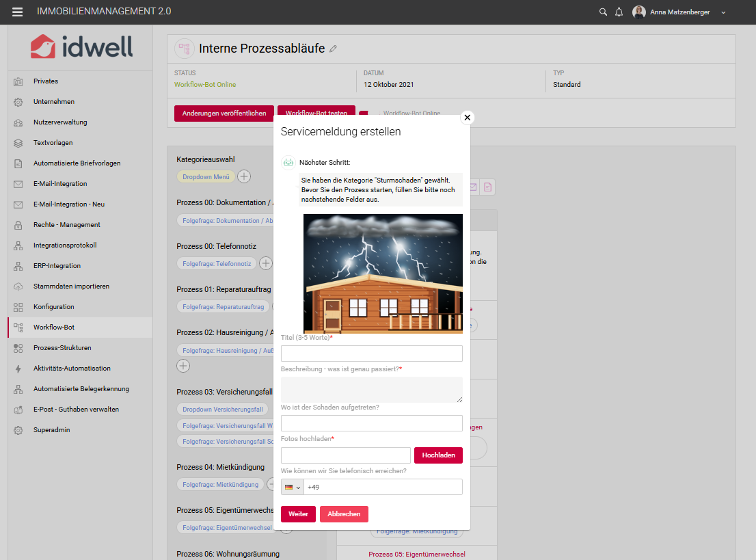The image size is (756, 560).
Task: Click the Rechte - Management lock icon
Action: pos(18,225)
